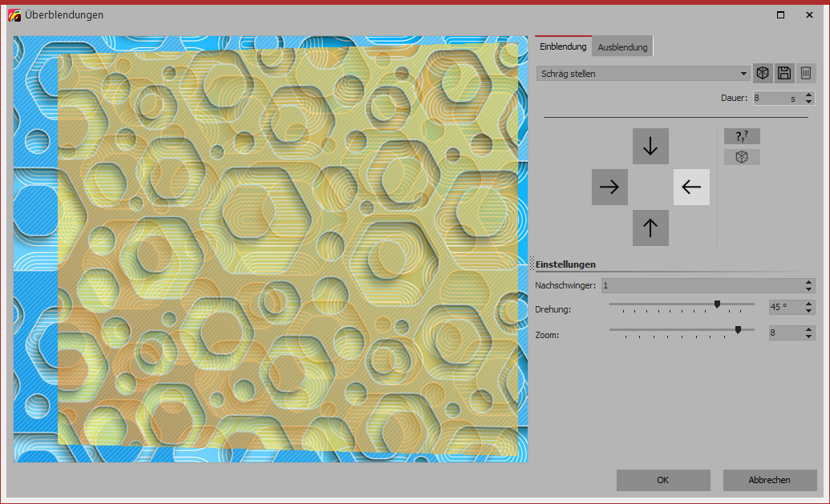The height and width of the screenshot is (504, 830).
Task: Select the highlighted left arrow direction
Action: point(691,187)
